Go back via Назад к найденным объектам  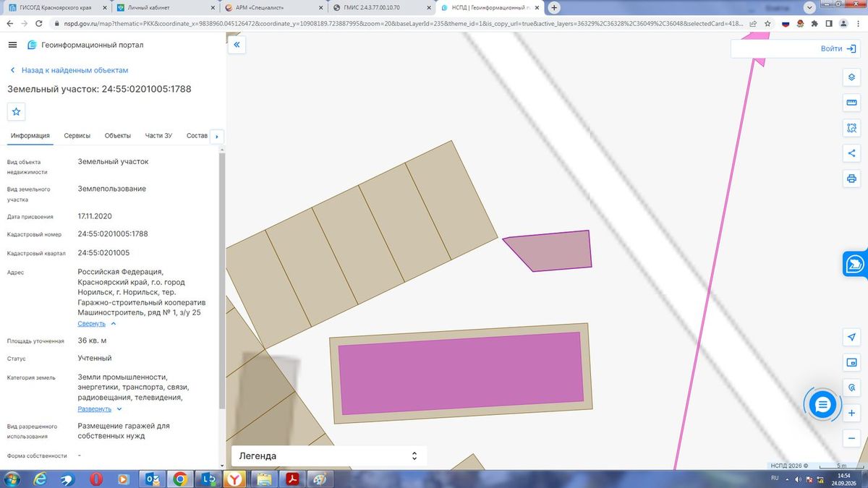[69, 70]
